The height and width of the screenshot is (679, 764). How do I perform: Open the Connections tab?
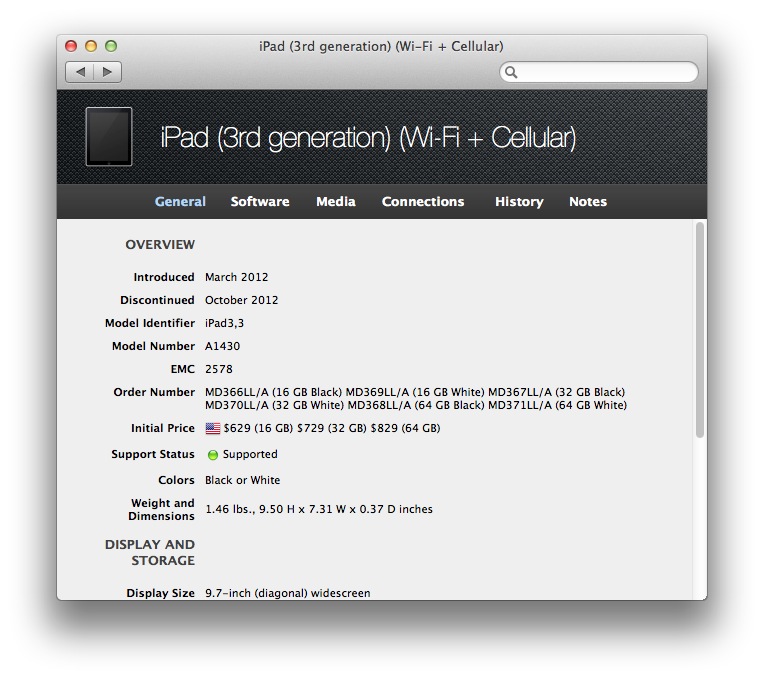tap(423, 202)
